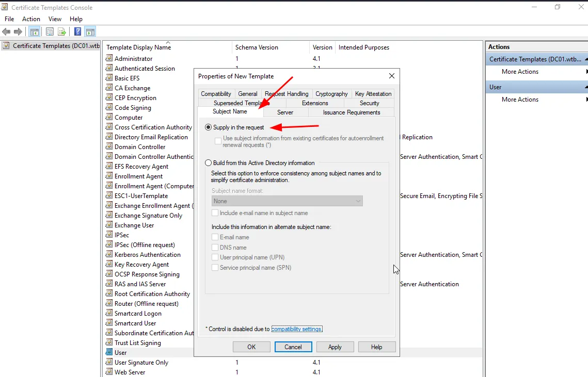Open Help via the blue question mark icon
The image size is (588, 377).
pyautogui.click(x=77, y=32)
